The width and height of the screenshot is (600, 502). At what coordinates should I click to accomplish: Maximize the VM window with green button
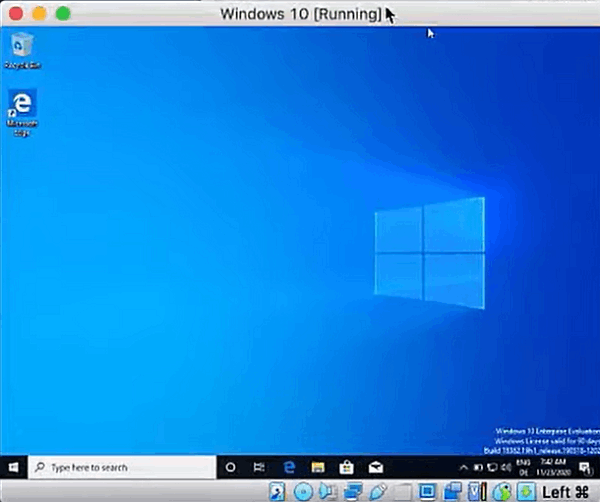pyautogui.click(x=63, y=14)
